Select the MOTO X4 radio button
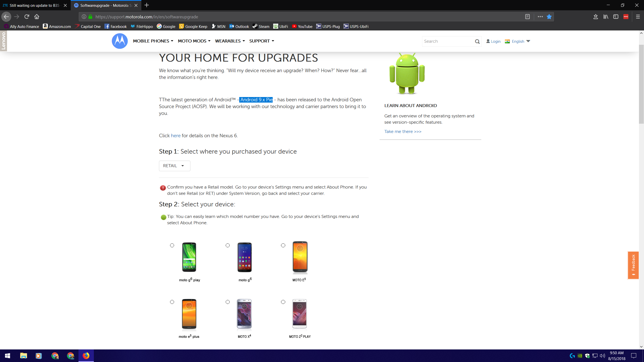This screenshot has height=362, width=644. (228, 302)
